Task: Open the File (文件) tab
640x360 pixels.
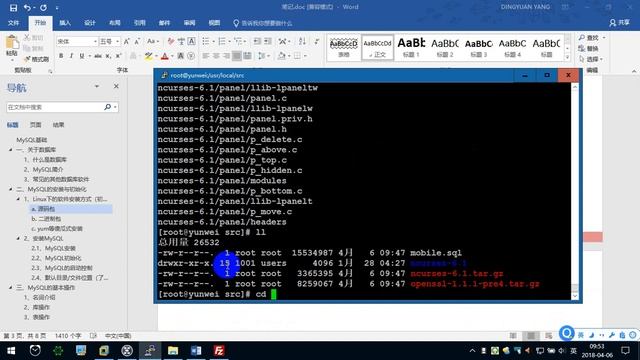Action: coord(13,23)
